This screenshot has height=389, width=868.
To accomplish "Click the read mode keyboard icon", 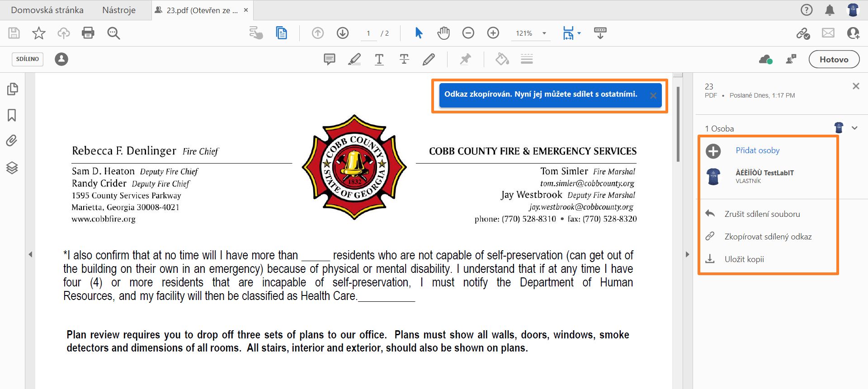I will click(x=600, y=33).
